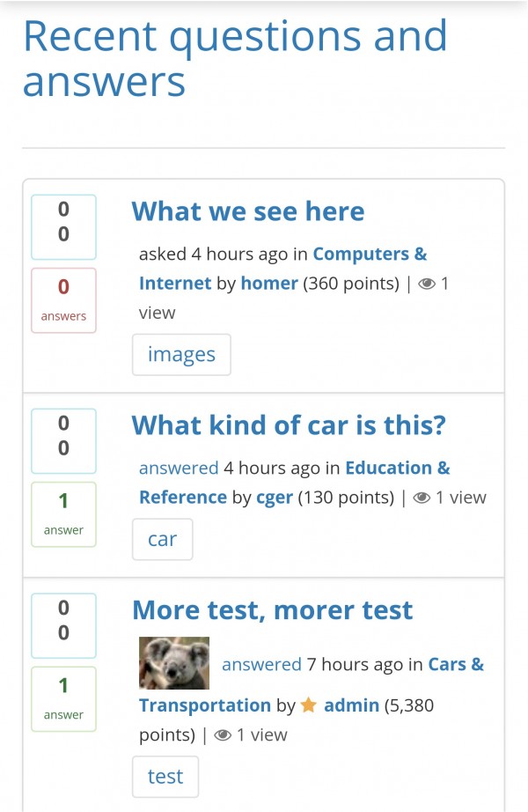
Task: Click the eye icon under the koala post
Action: click(224, 734)
